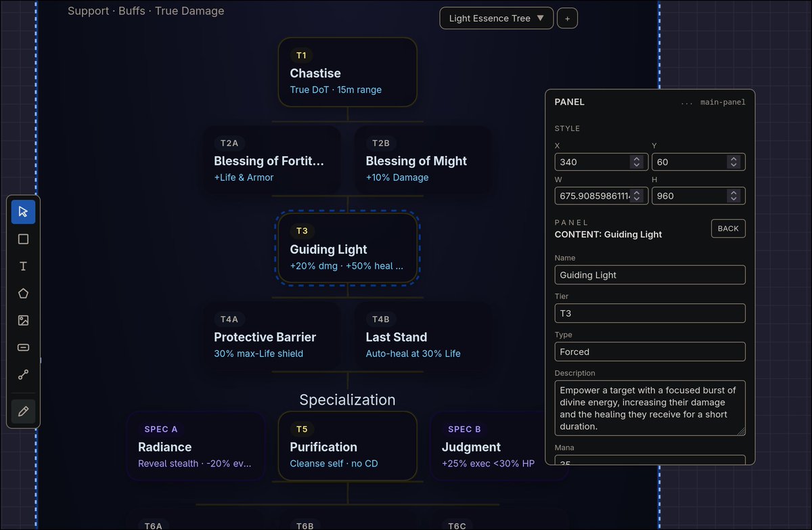This screenshot has width=812, height=530.
Task: Click the X field stepper arrows
Action: click(x=636, y=162)
